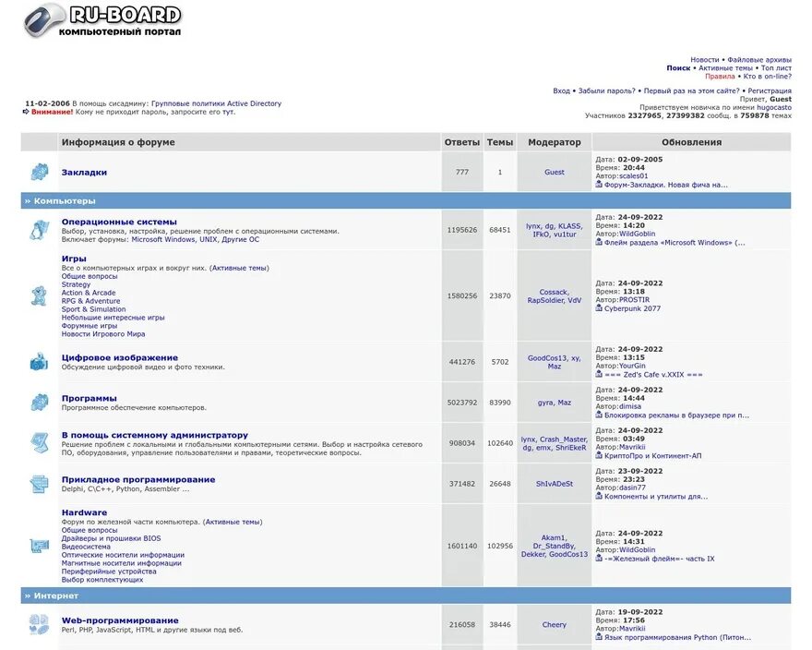Click last-post icon beside Форум-Закладки
The height and width of the screenshot is (650, 812).
599,184
